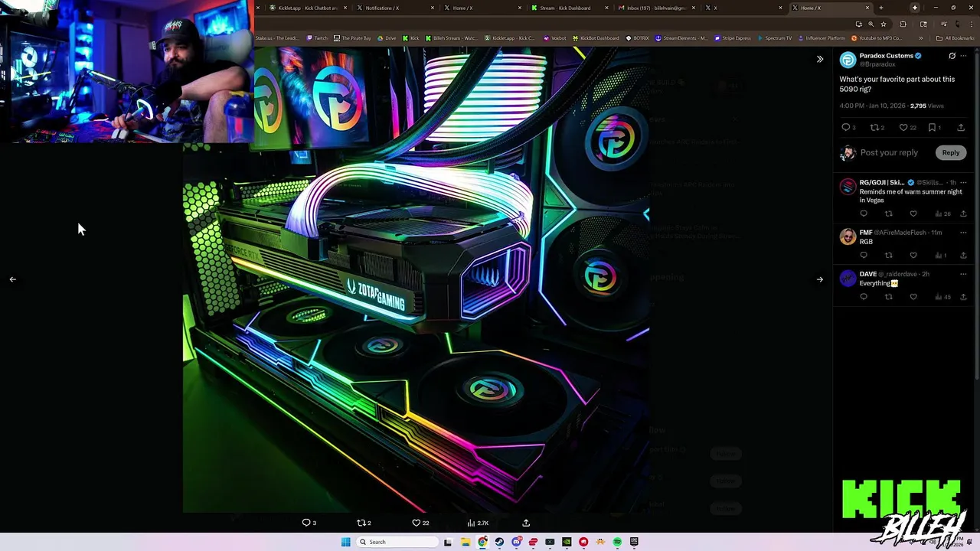Image resolution: width=980 pixels, height=551 pixels.
Task: Open File Explorer from the taskbar
Action: 465,542
